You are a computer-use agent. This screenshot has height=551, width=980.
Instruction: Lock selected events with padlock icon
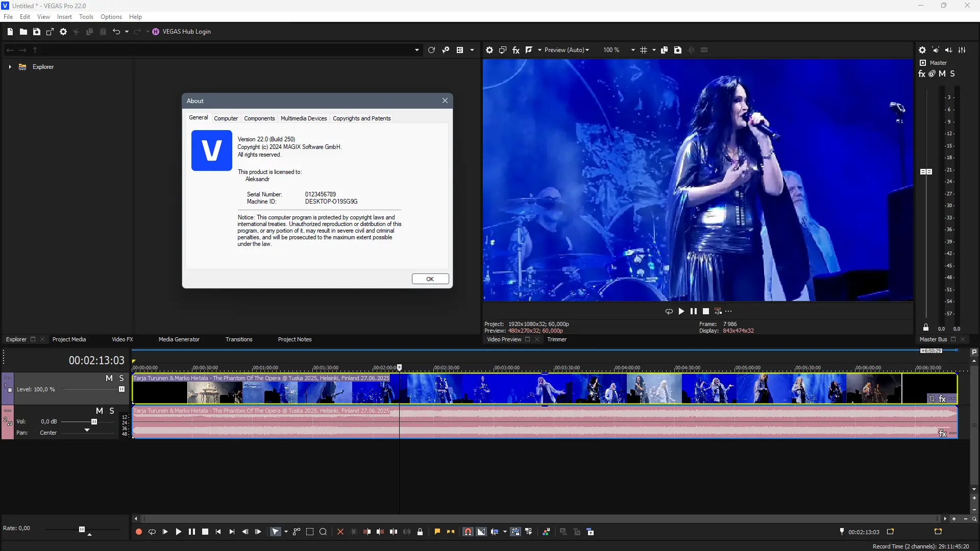pos(420,532)
